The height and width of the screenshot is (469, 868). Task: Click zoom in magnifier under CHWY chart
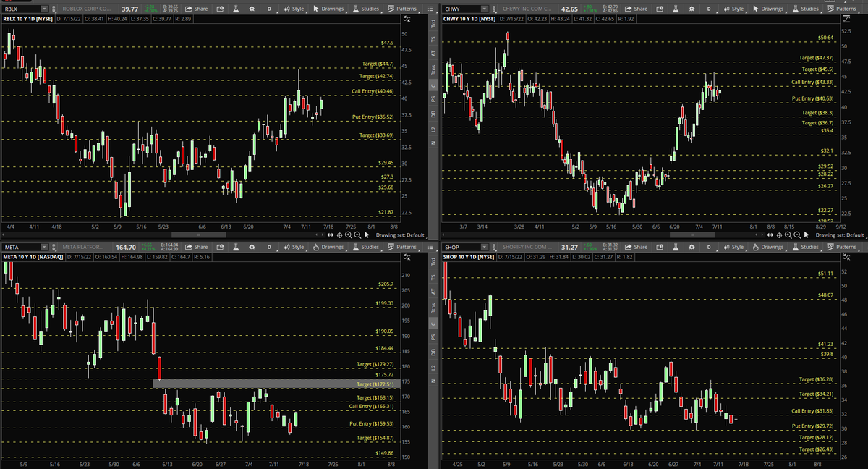click(788, 235)
